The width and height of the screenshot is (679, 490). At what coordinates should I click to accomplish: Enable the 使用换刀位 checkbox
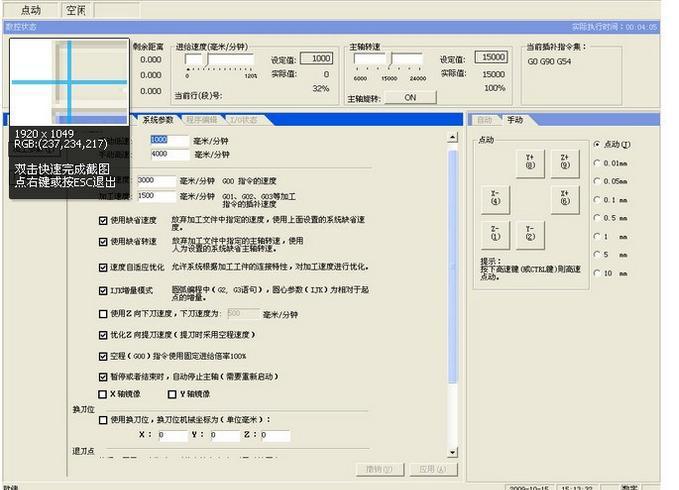(x=103, y=420)
